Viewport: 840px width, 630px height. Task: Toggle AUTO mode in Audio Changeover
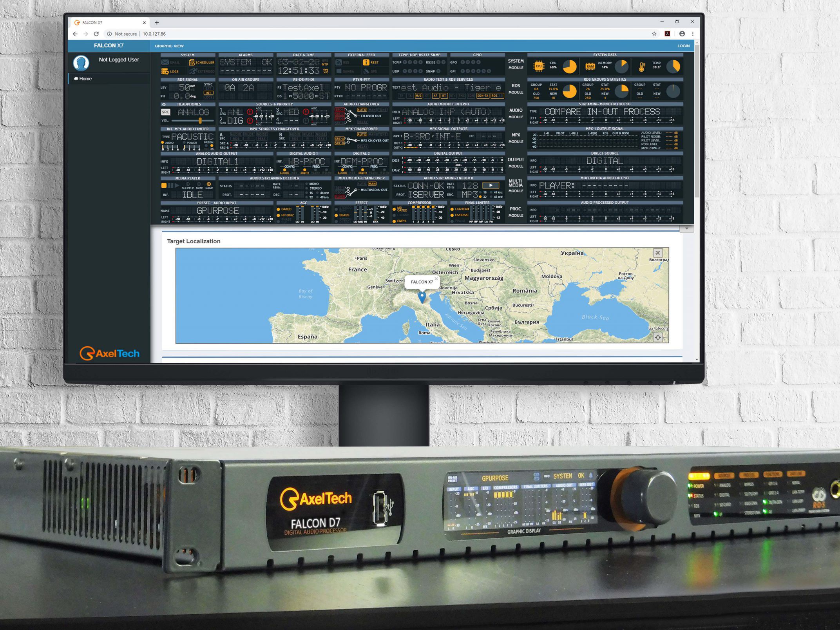(x=362, y=110)
